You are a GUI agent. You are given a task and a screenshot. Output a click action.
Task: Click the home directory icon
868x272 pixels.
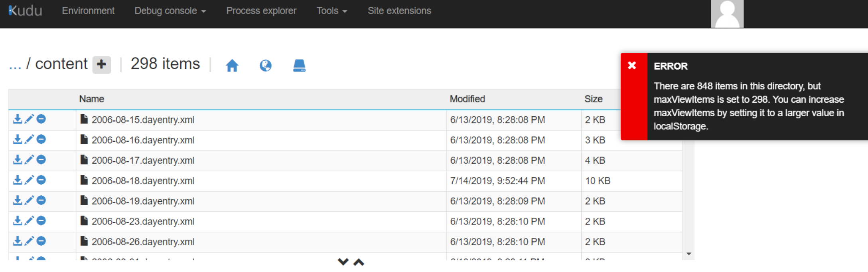(x=232, y=65)
